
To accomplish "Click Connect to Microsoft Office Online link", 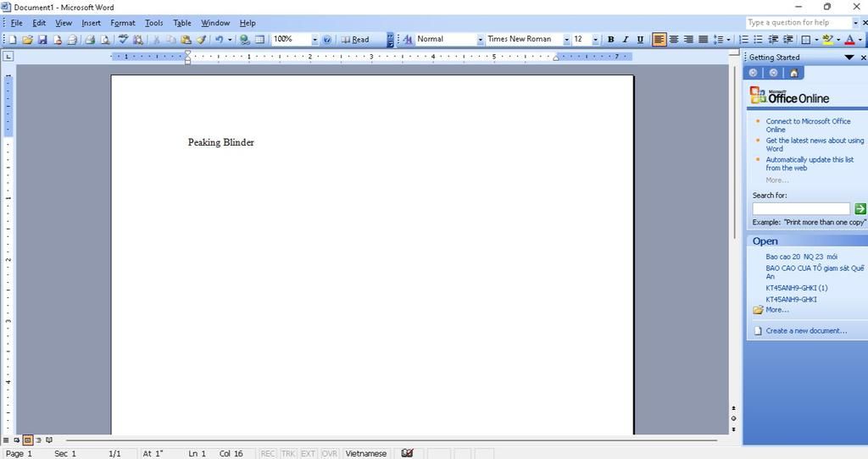I will click(808, 125).
